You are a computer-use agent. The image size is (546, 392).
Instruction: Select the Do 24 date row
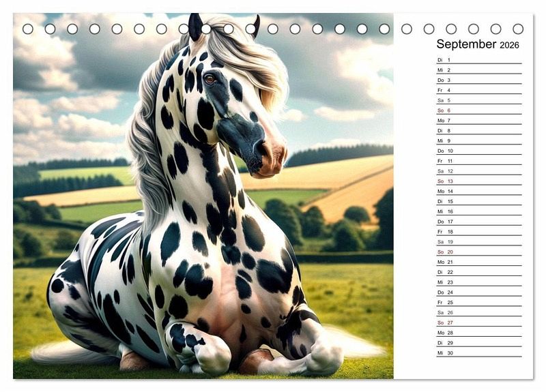478,292
